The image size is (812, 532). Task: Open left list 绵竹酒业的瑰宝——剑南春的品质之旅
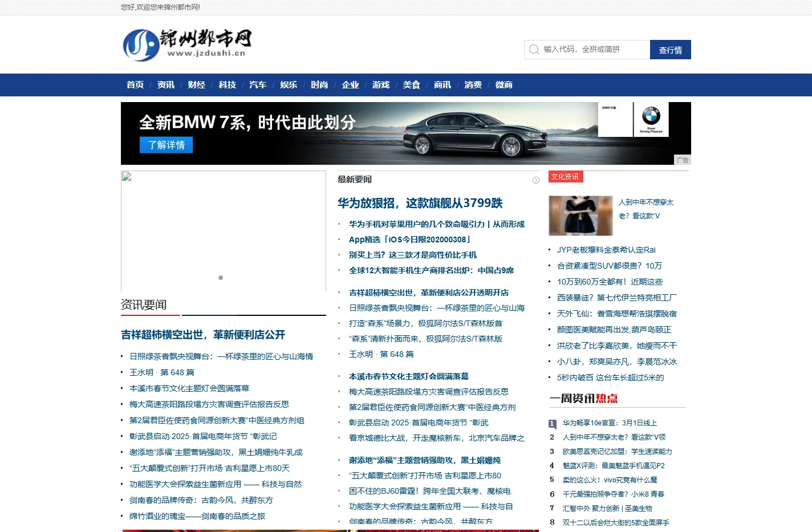click(x=197, y=516)
